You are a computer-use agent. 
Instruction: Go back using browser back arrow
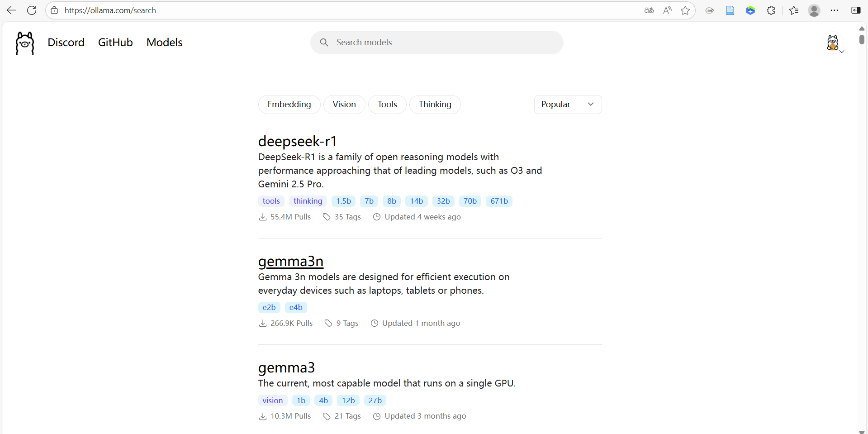[11, 10]
